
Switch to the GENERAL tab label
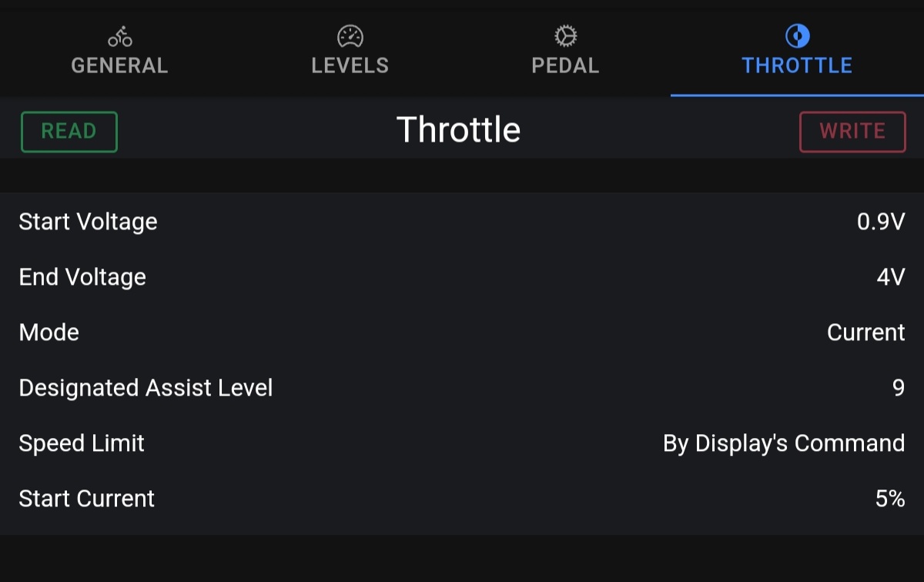tap(119, 65)
